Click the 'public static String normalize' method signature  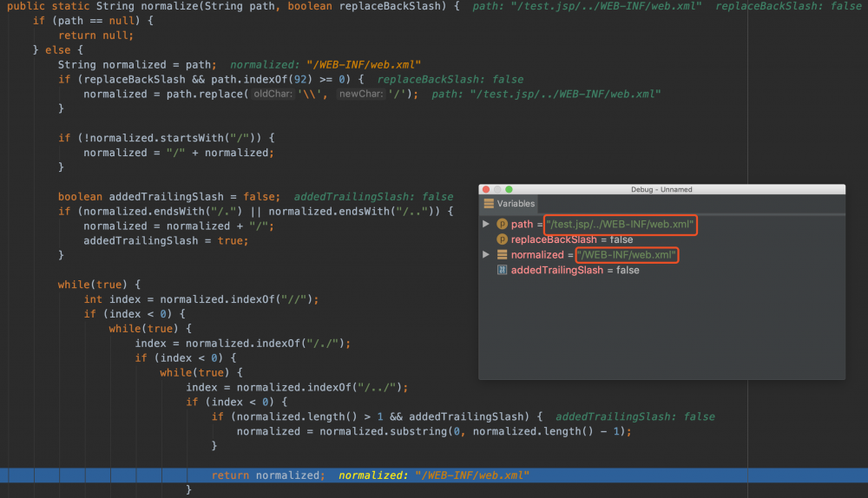pyautogui.click(x=233, y=7)
